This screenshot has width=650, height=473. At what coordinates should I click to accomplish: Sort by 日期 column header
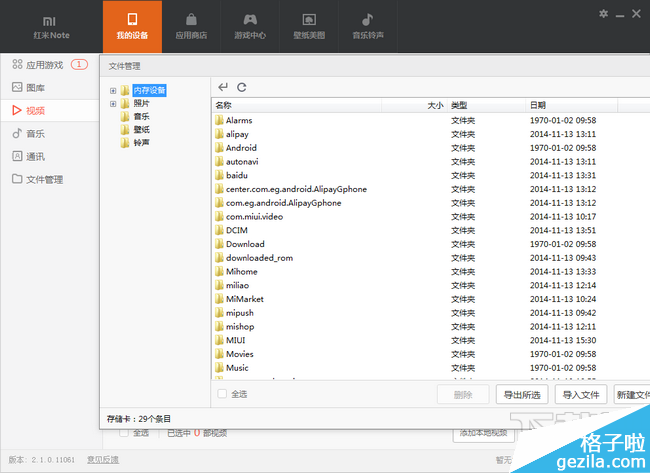click(572, 105)
